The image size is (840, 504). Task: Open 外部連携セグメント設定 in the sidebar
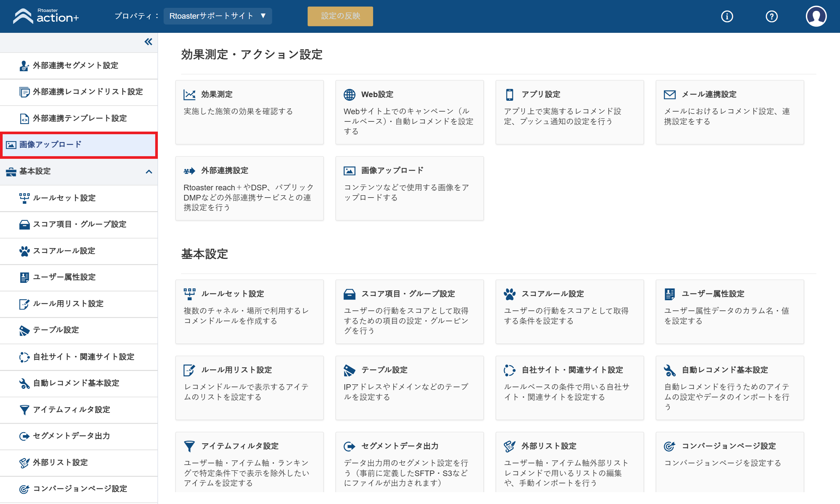[x=79, y=66]
